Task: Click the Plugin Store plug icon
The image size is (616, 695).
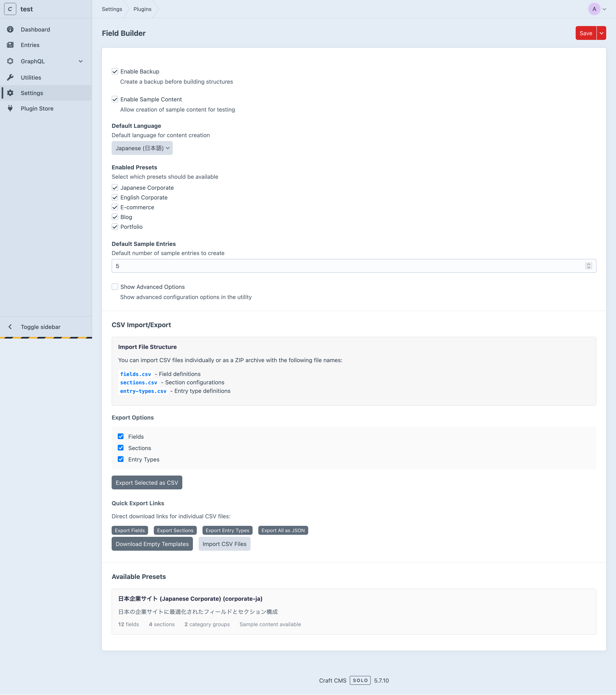Action: pos(10,109)
